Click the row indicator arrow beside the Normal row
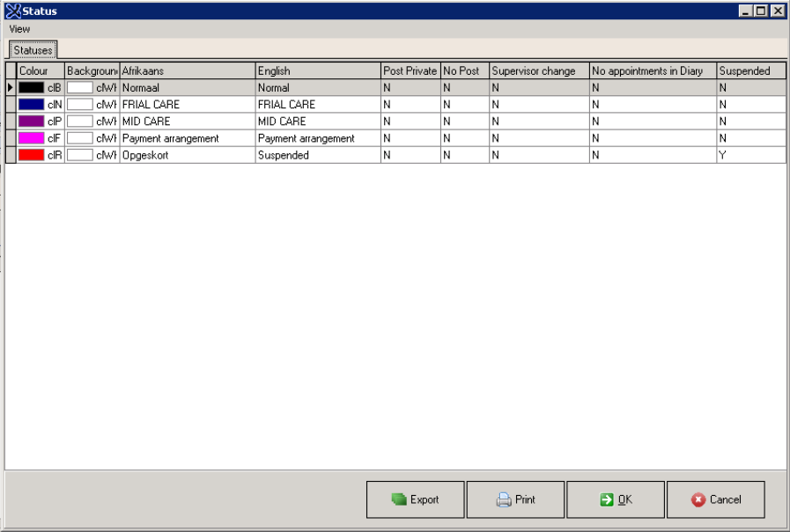This screenshot has width=790, height=532. pyautogui.click(x=8, y=87)
